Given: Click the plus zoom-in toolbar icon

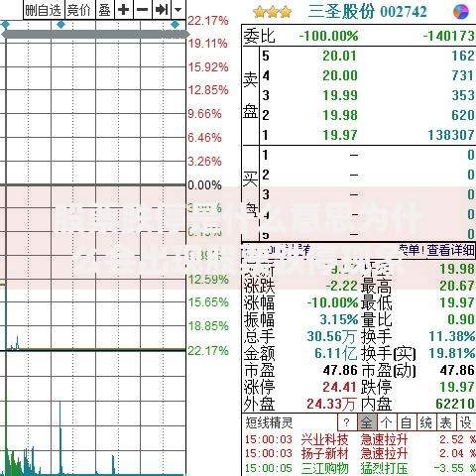Looking at the screenshot, I should [124, 10].
